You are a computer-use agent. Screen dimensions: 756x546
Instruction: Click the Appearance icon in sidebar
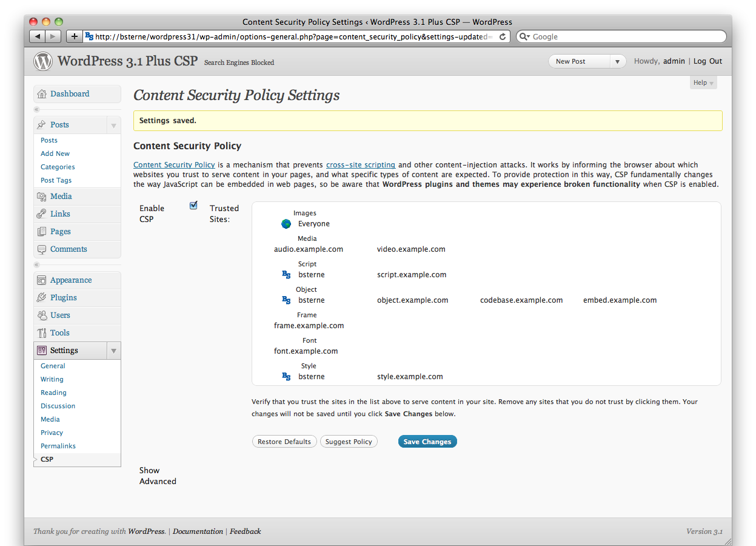click(x=41, y=280)
